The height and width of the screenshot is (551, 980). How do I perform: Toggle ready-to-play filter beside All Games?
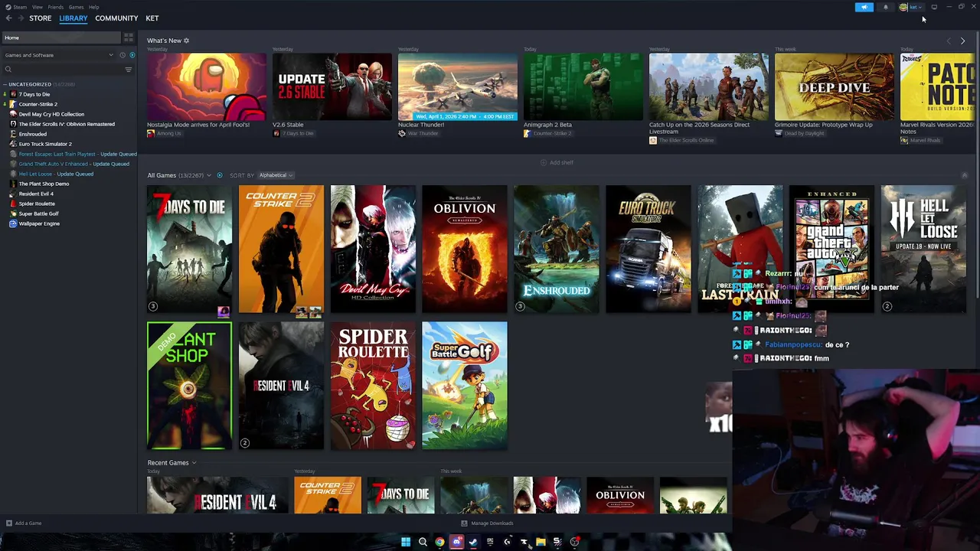(219, 175)
